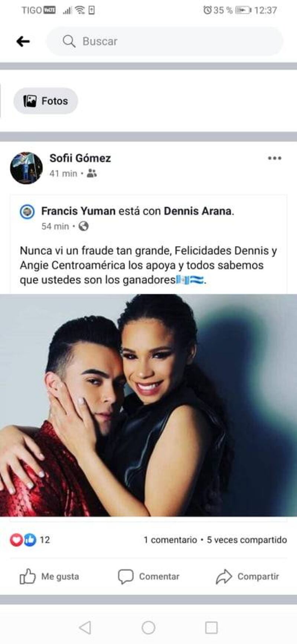Open Francis Yuman profile avatar
Viewport: 297px width, 644px height.
[x=27, y=212]
